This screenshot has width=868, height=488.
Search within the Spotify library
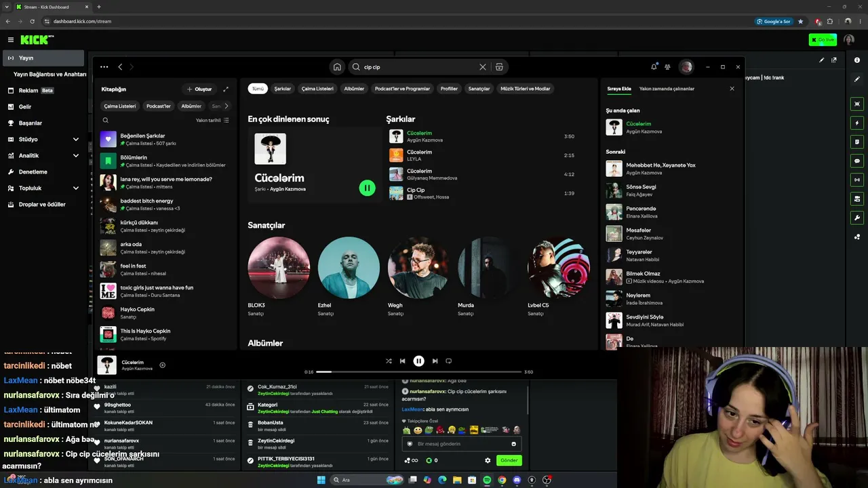pyautogui.click(x=105, y=120)
